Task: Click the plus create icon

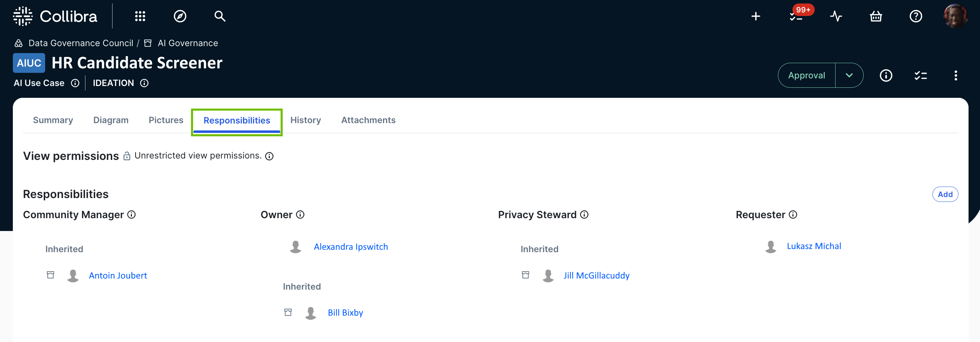Action: point(756,16)
